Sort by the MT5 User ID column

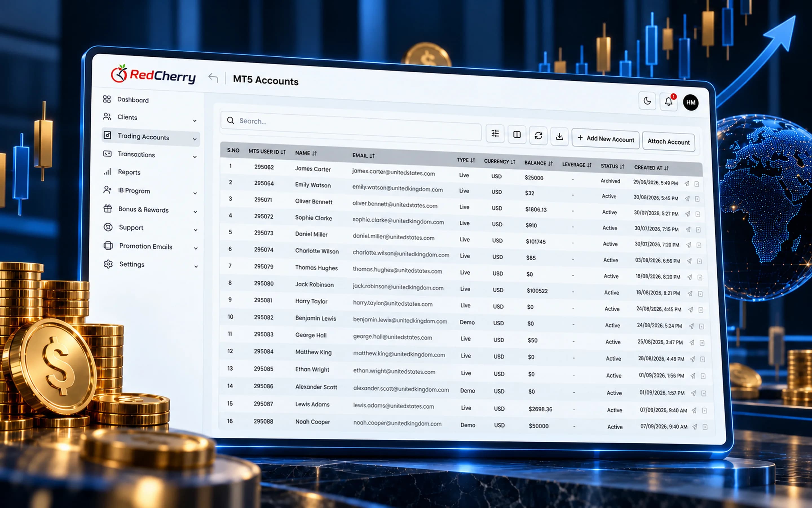coord(267,152)
